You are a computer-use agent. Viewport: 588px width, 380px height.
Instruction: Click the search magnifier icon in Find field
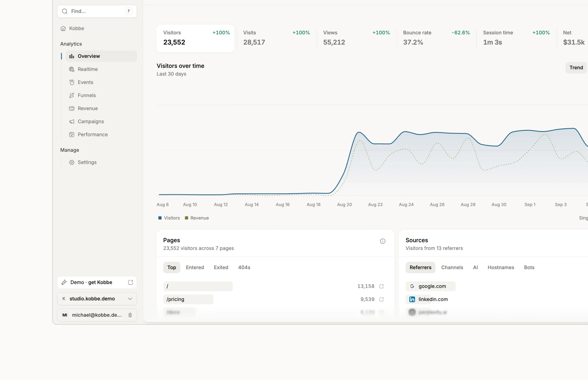tap(65, 11)
